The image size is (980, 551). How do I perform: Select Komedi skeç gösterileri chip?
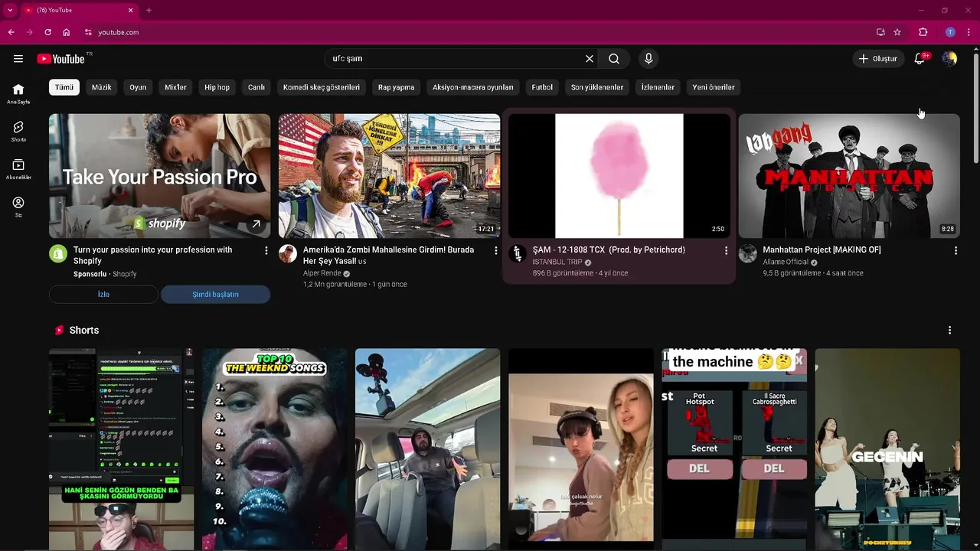pyautogui.click(x=322, y=87)
